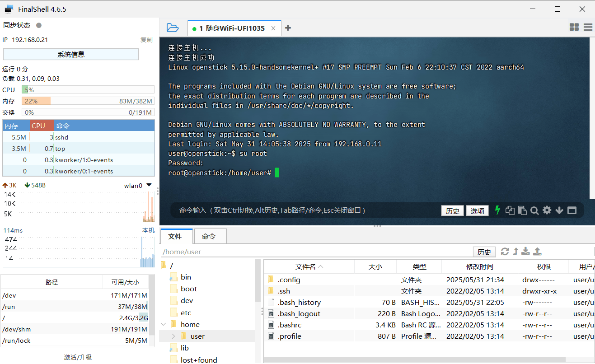Click the green lightning quick command icon
Image resolution: width=595 pixels, height=364 pixels.
coord(498,210)
